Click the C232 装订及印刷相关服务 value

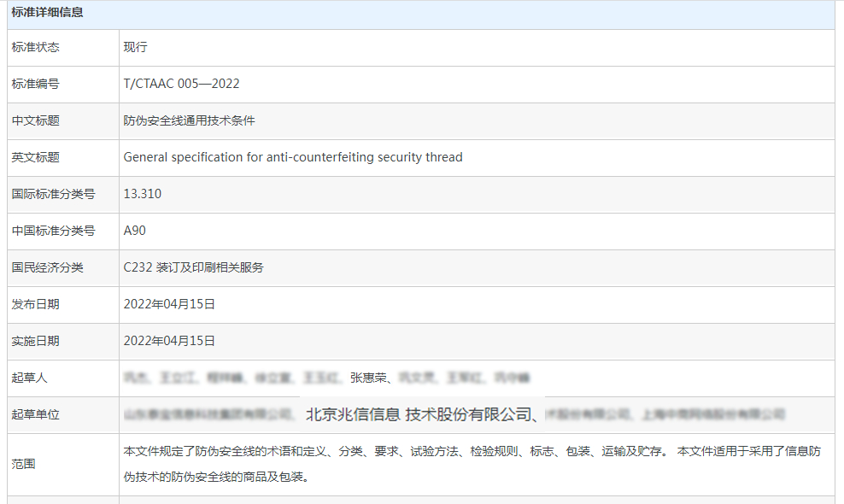194,267
